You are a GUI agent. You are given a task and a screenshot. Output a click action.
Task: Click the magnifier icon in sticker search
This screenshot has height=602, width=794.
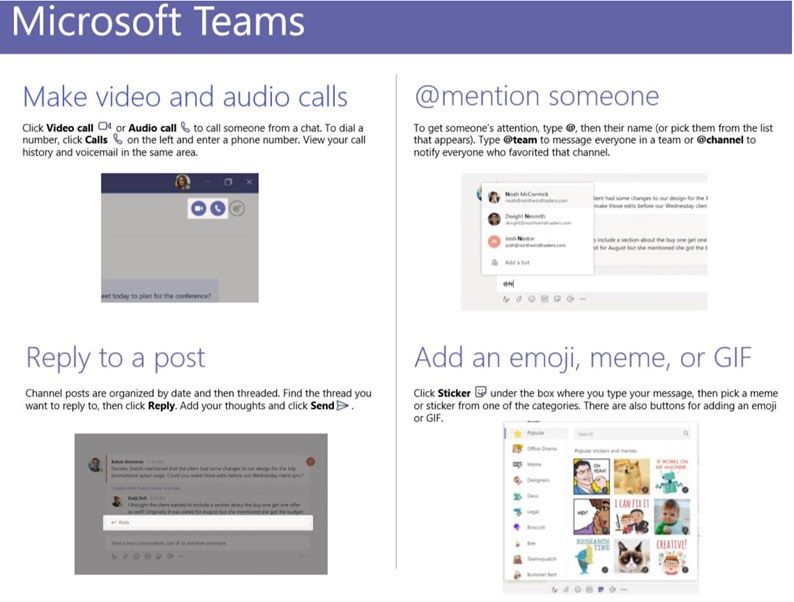(686, 434)
